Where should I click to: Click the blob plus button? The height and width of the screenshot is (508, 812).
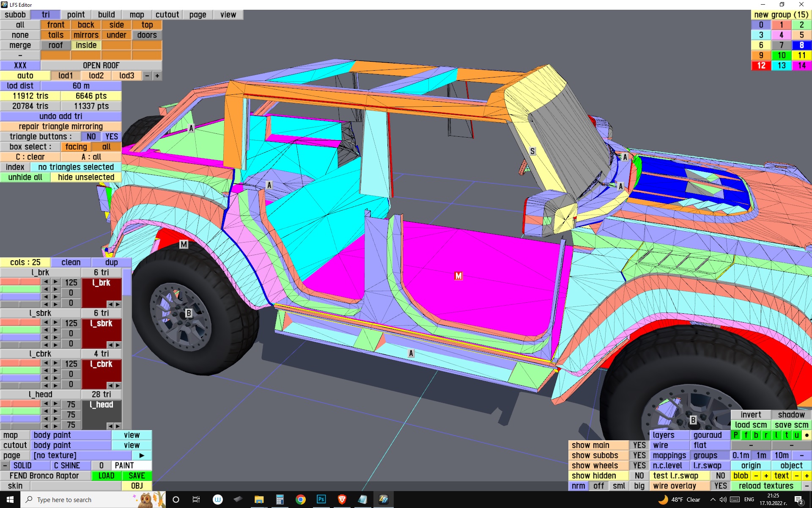click(766, 476)
